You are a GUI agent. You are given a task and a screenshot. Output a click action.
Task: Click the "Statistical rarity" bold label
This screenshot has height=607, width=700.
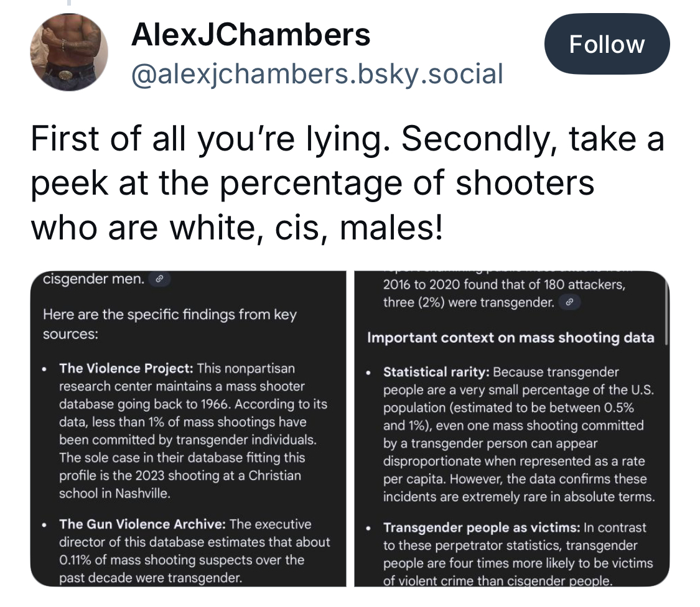pyautogui.click(x=437, y=372)
